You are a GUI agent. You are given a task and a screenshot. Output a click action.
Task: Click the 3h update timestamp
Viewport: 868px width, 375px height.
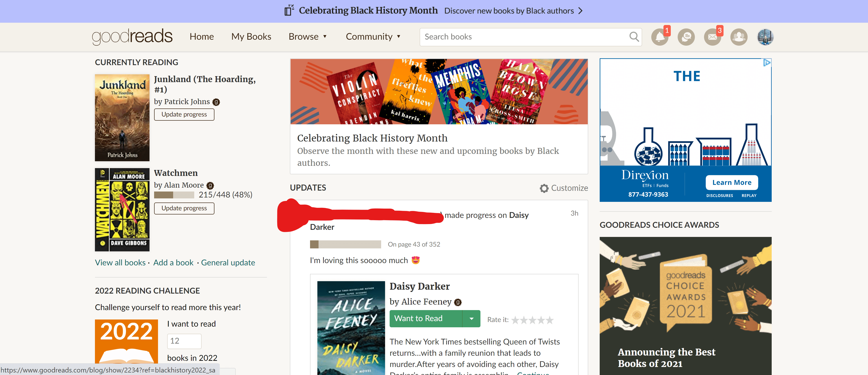tap(574, 213)
